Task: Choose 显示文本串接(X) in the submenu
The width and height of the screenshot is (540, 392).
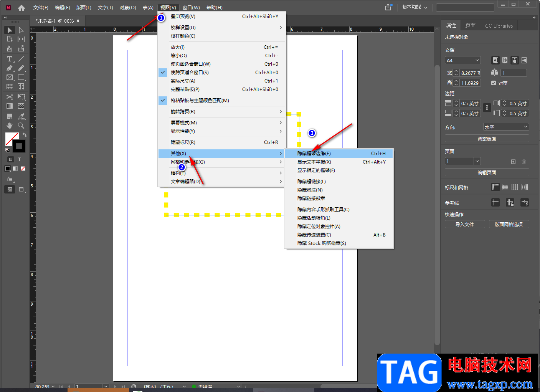Action: click(339, 162)
